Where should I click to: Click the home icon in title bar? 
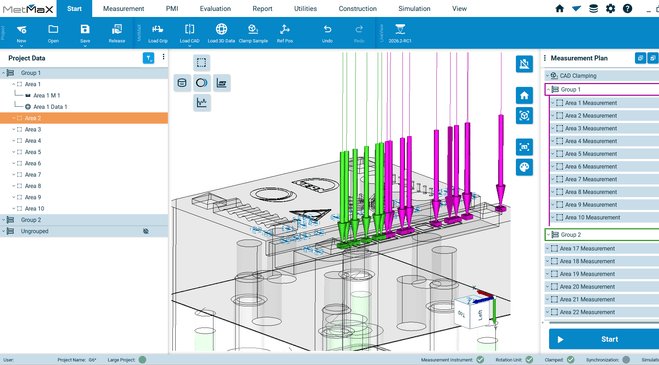pos(559,8)
